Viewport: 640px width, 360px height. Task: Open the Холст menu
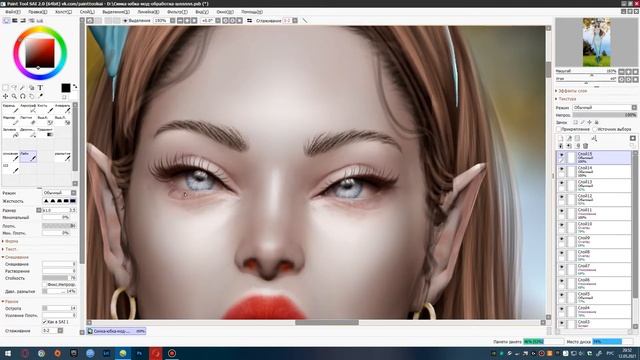pos(63,12)
